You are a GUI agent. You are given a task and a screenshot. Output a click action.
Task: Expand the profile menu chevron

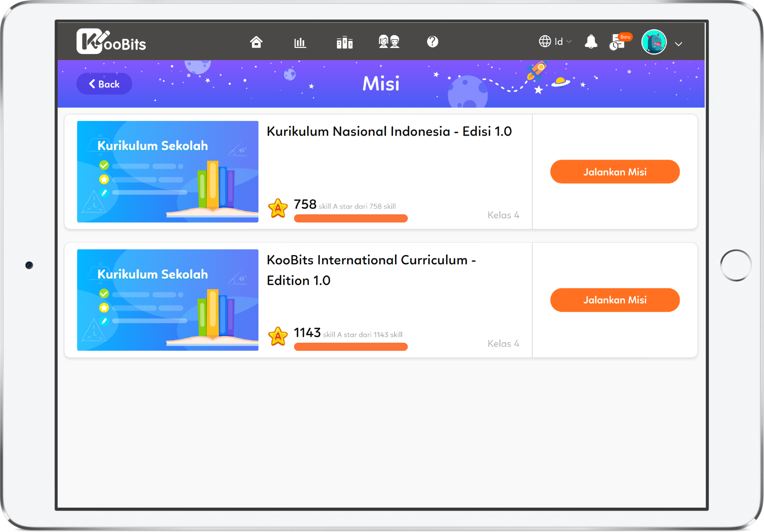point(678,44)
